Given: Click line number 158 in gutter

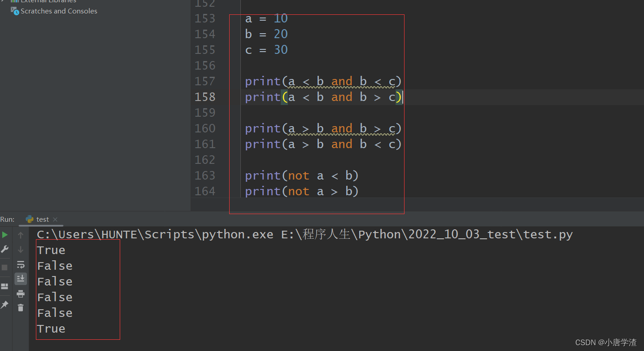Looking at the screenshot, I should click(205, 97).
